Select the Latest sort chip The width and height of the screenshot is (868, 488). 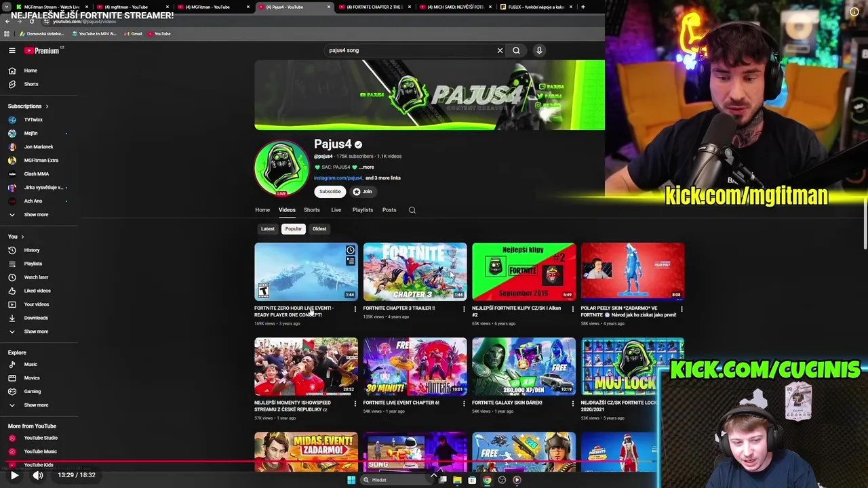tap(268, 229)
